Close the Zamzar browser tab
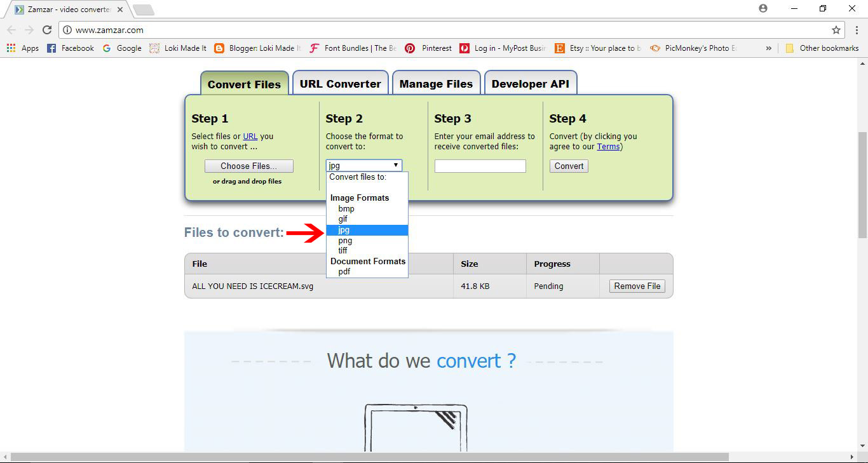868x463 pixels. point(120,10)
